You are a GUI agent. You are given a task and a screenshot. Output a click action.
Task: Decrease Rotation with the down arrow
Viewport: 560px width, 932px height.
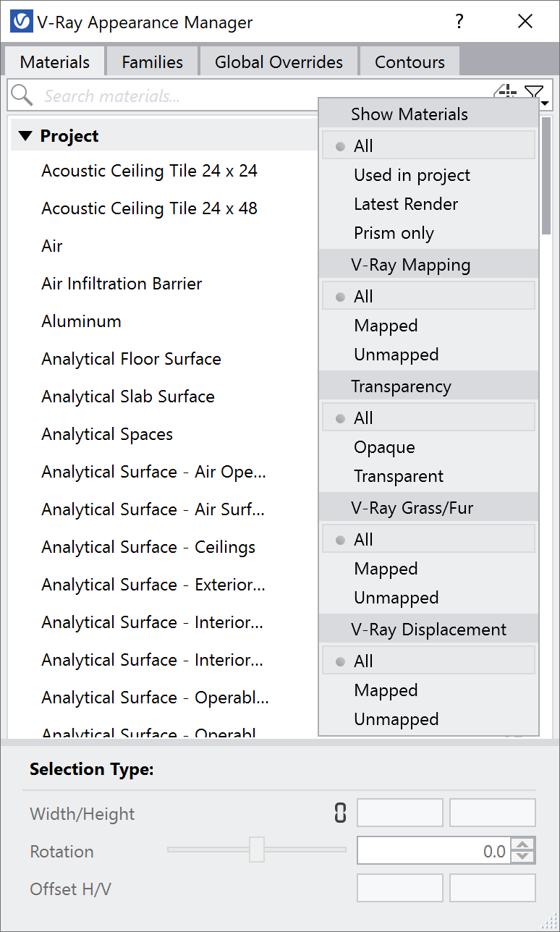pyautogui.click(x=523, y=857)
